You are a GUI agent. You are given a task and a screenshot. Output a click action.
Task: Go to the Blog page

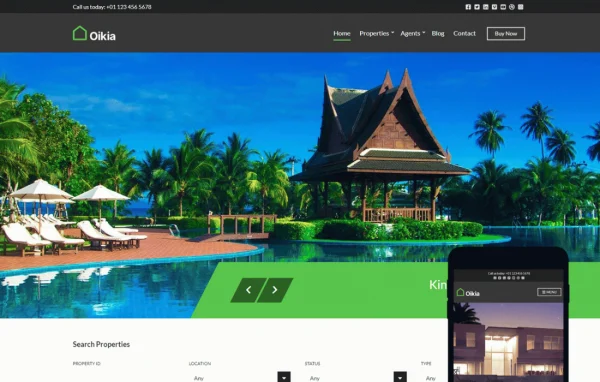coord(438,34)
